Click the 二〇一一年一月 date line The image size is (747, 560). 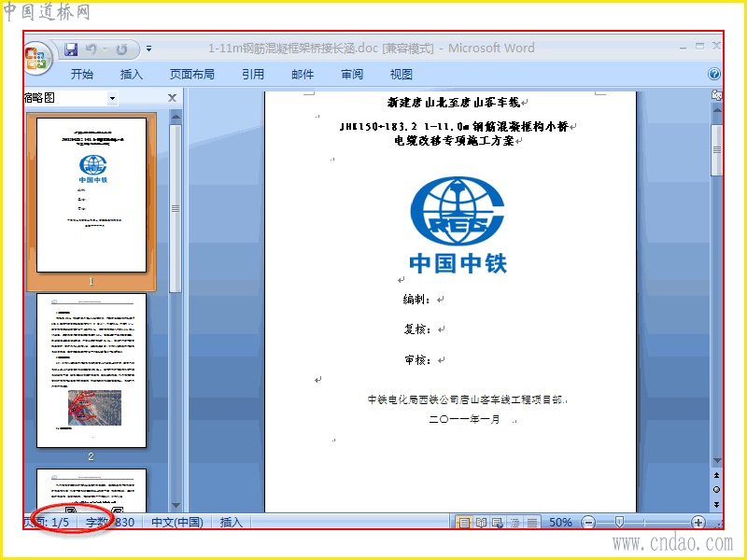(464, 419)
